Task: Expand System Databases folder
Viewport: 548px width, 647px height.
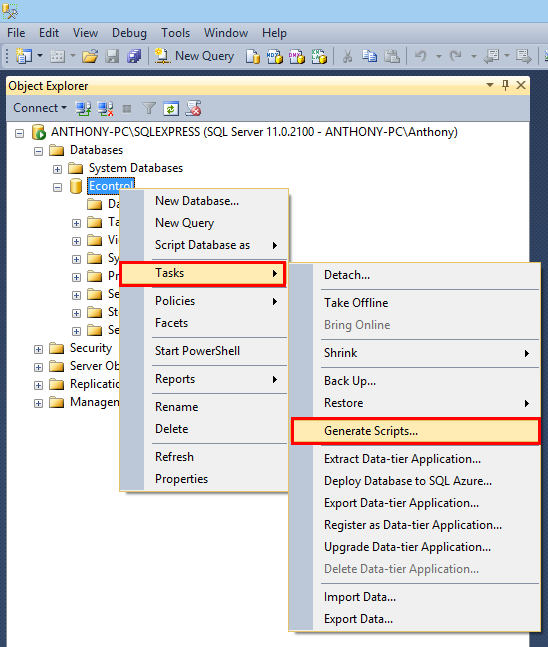Action: click(x=57, y=169)
